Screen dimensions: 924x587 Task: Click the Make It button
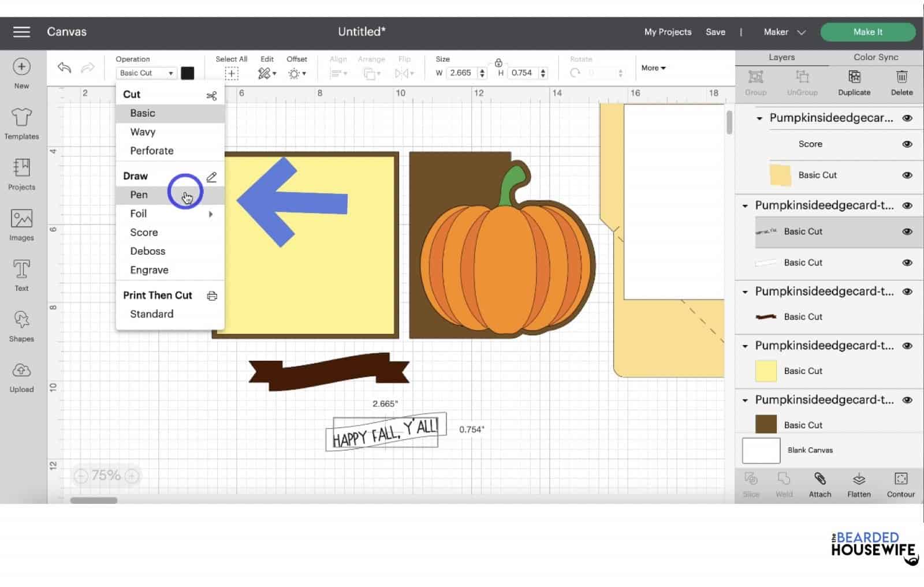pos(867,32)
